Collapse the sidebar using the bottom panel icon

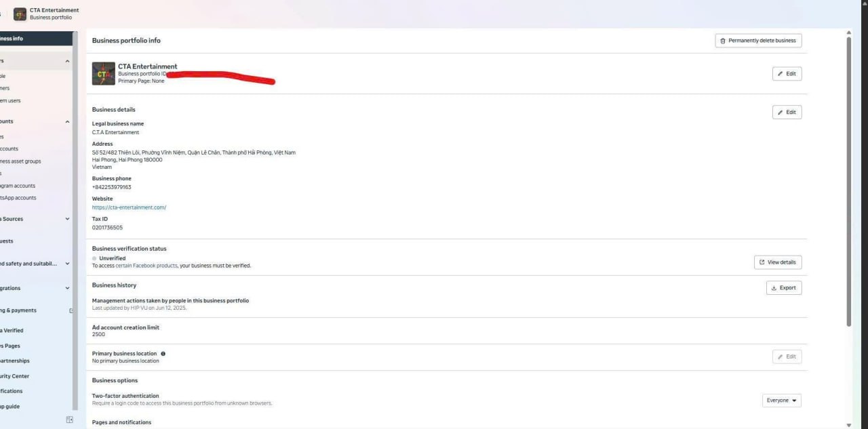click(x=69, y=420)
